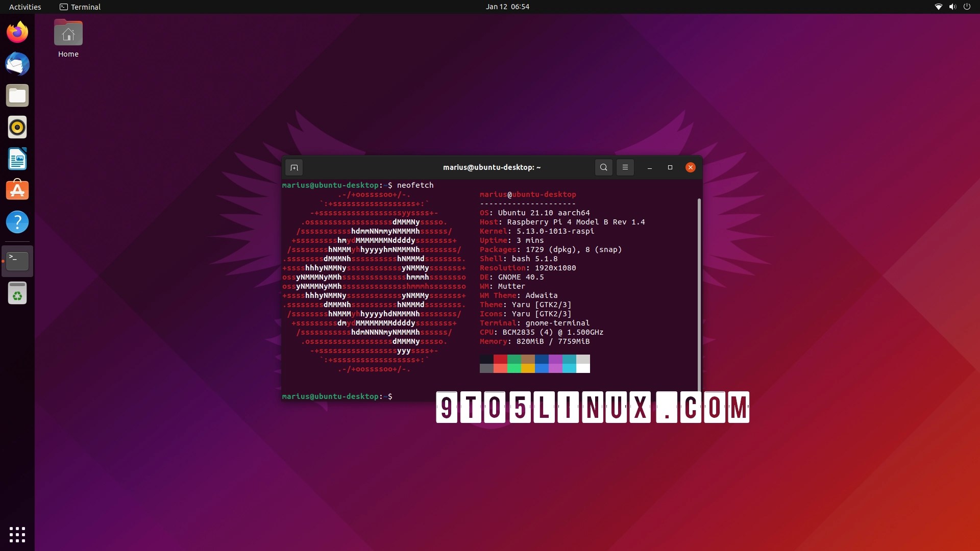This screenshot has width=980, height=551.
Task: Open a new terminal tab
Action: click(294, 167)
